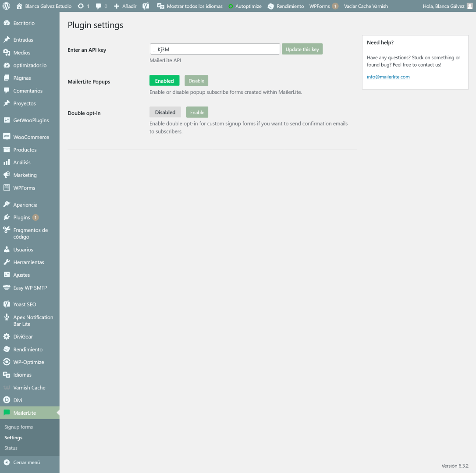Click the DiviGear gear icon

click(7, 336)
